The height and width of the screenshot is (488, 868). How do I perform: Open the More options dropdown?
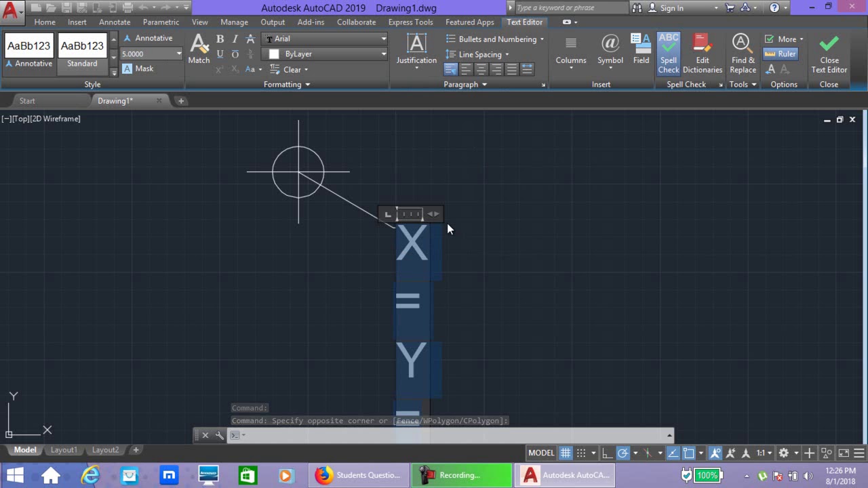(783, 39)
